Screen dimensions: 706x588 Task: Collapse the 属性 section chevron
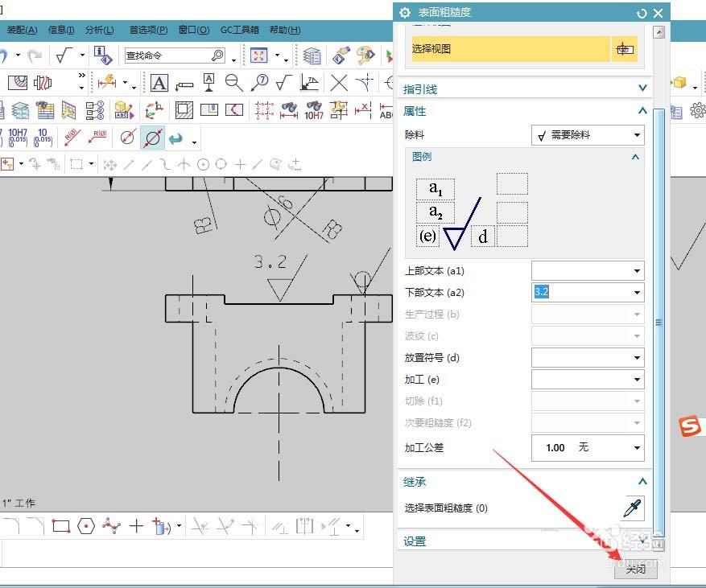(x=642, y=111)
